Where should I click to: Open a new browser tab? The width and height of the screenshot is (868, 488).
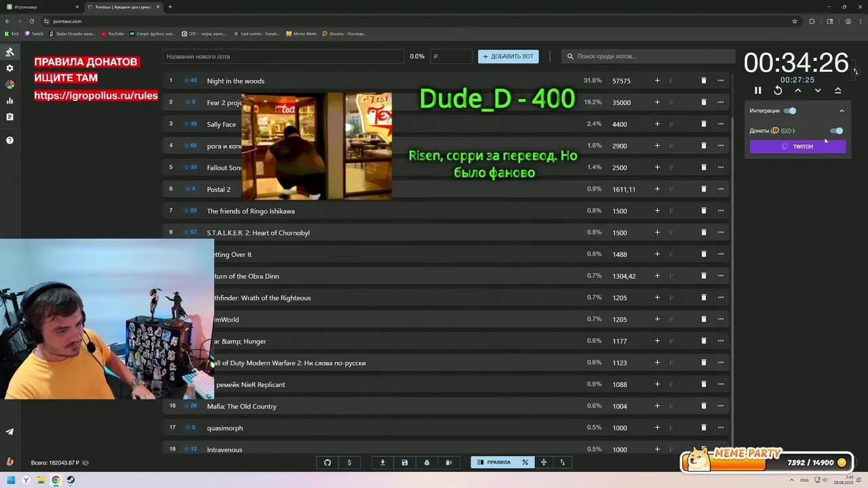pyautogui.click(x=170, y=7)
